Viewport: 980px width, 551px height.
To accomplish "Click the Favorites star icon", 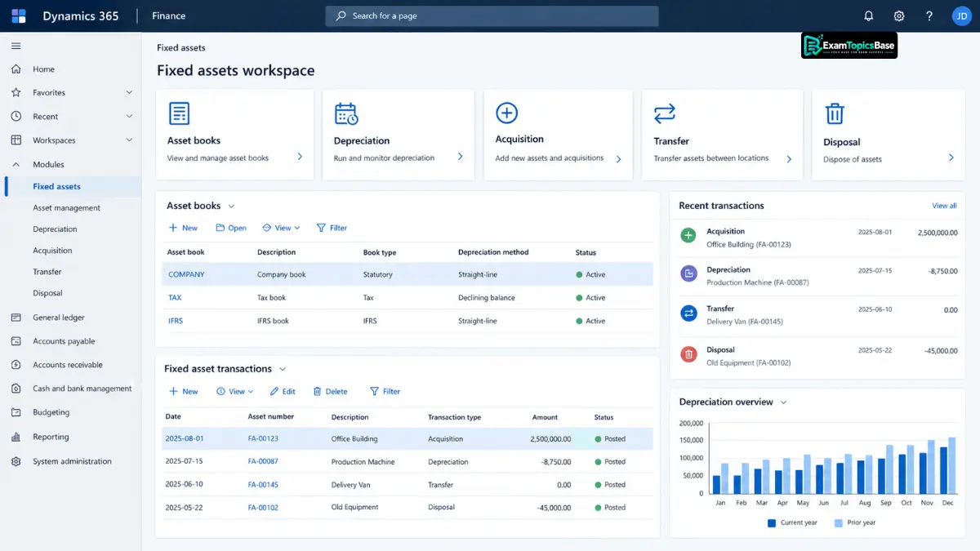I will click(16, 92).
